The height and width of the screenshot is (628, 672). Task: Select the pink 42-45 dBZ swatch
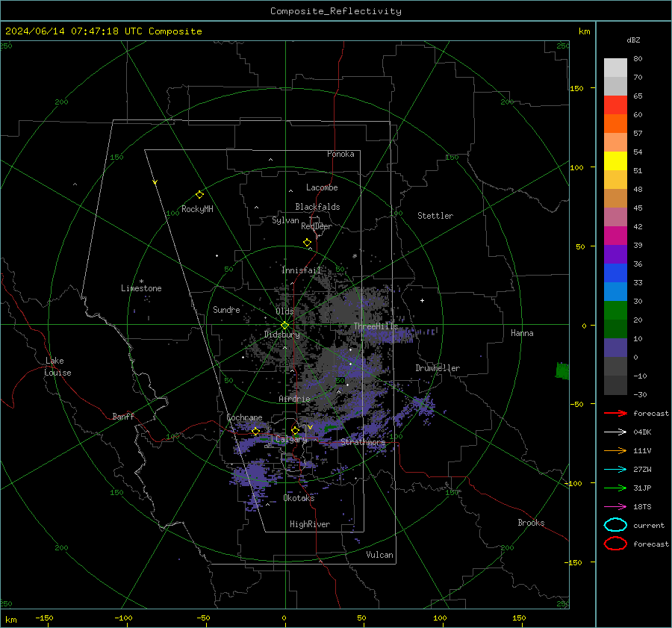pos(615,217)
